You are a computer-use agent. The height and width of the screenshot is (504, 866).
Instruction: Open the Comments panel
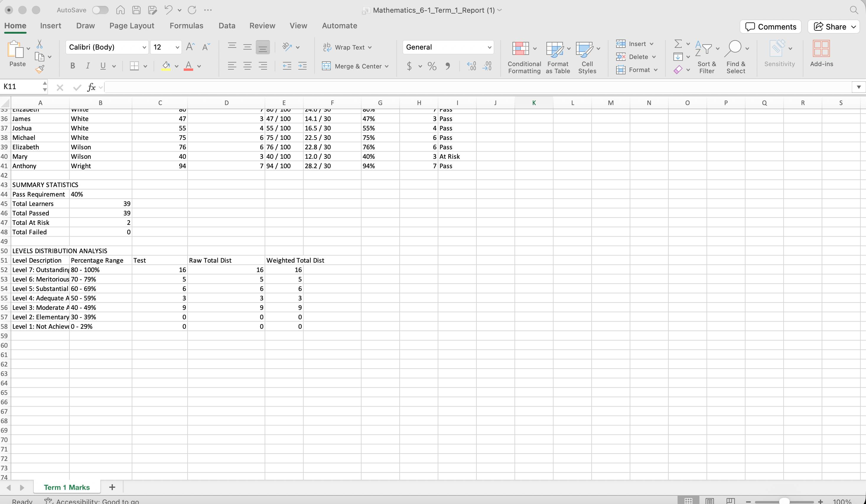click(x=770, y=27)
